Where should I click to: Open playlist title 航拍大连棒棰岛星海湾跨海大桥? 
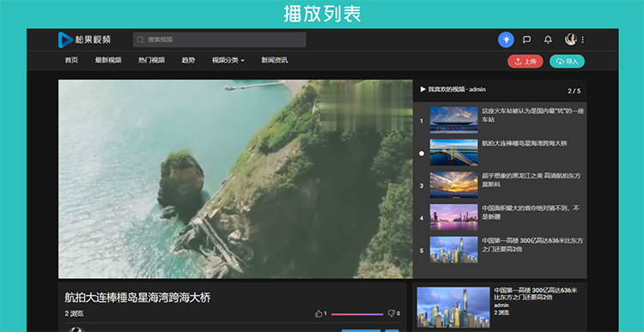[x=525, y=143]
